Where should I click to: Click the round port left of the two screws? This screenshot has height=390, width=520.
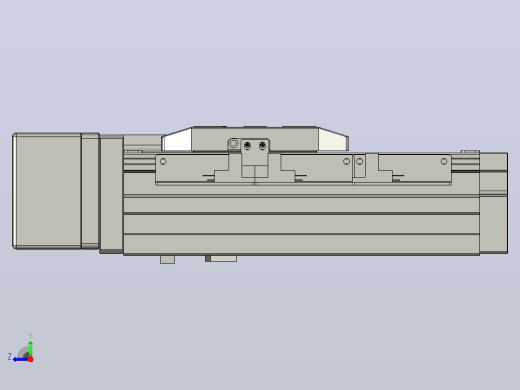point(233,144)
